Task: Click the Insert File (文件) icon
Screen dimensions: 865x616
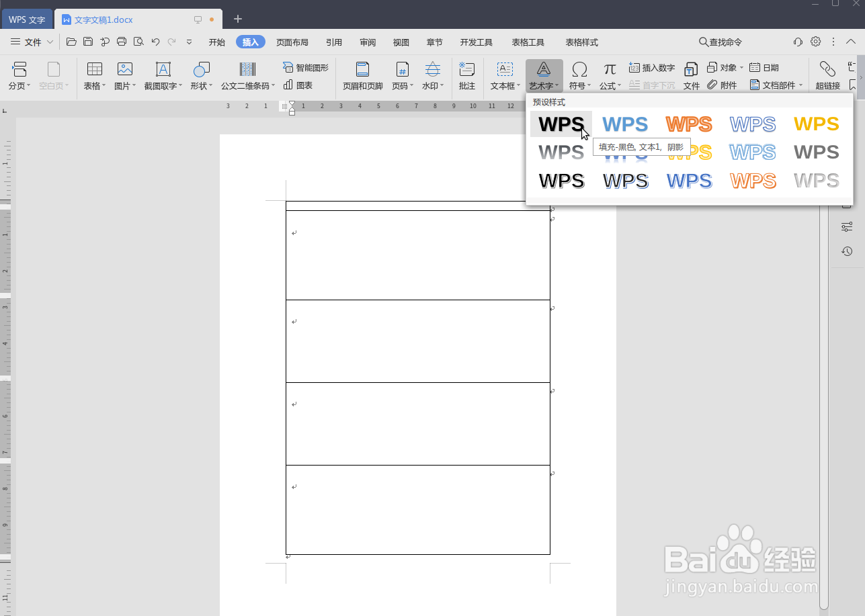Action: pyautogui.click(x=691, y=69)
